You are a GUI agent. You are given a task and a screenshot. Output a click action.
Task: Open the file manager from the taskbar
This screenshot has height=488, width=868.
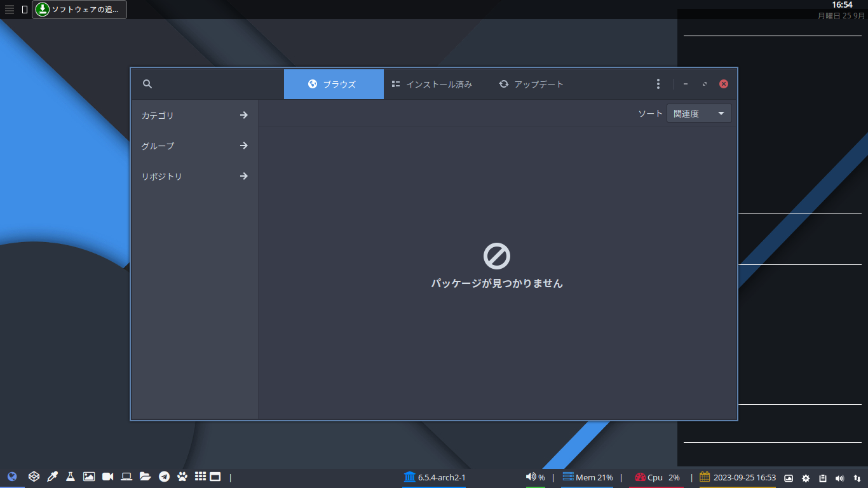[145, 476]
